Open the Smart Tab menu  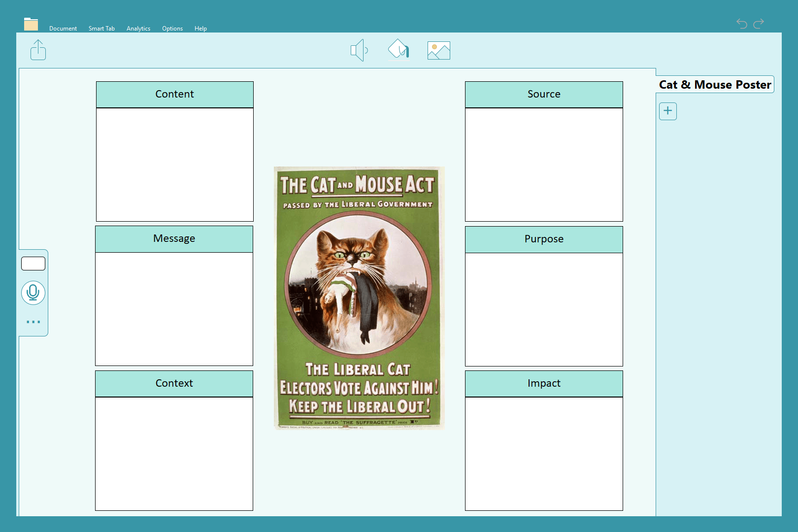[101, 29]
